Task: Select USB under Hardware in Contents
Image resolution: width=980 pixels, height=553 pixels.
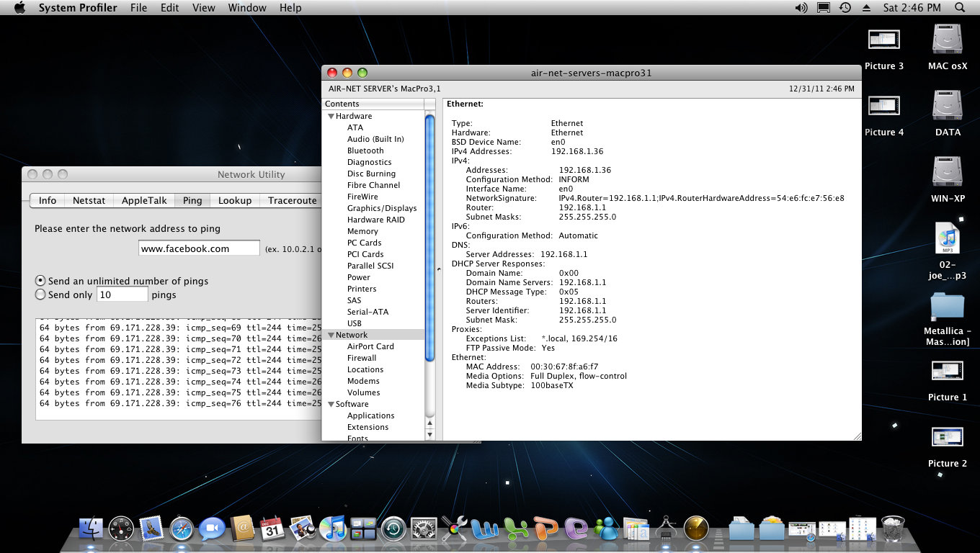Action: (354, 323)
